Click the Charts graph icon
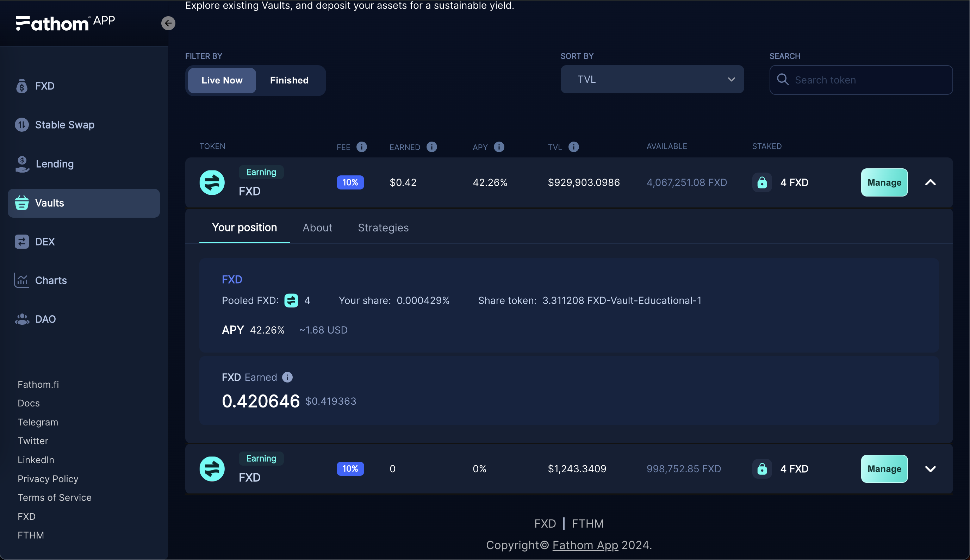970x560 pixels. tap(22, 280)
